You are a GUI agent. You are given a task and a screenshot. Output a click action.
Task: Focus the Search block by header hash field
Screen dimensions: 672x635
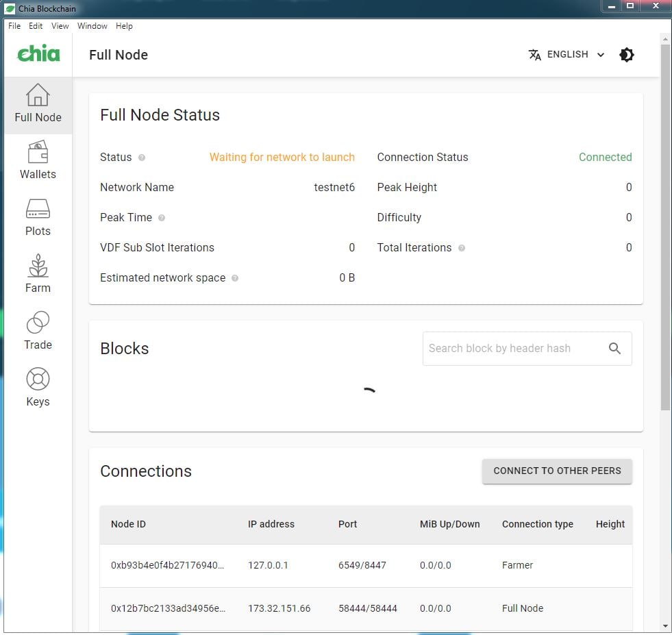click(x=527, y=349)
